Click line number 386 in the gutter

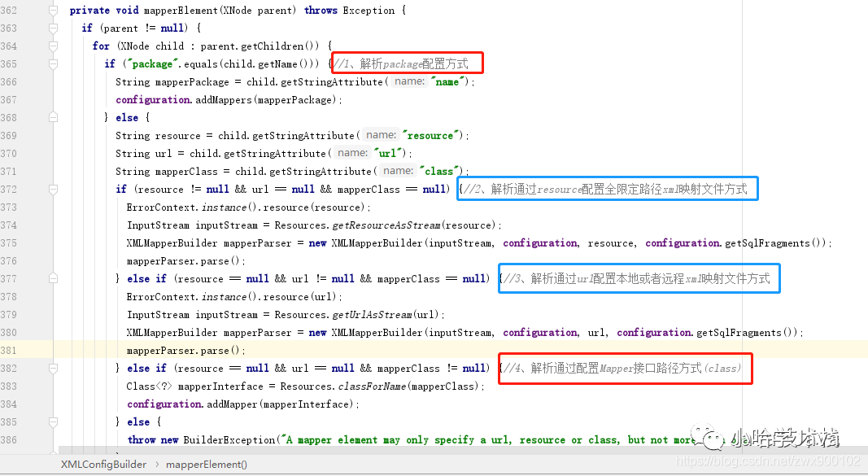click(9, 440)
